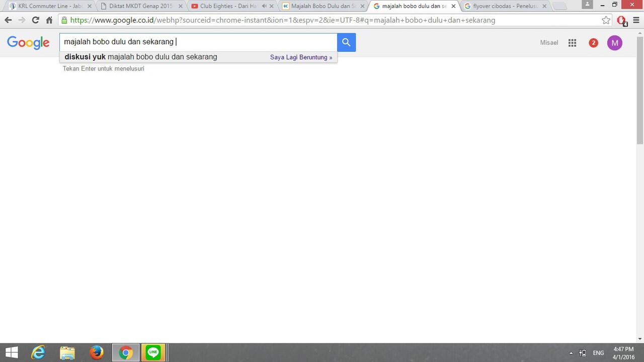Click the browser forward arrow

22,20
